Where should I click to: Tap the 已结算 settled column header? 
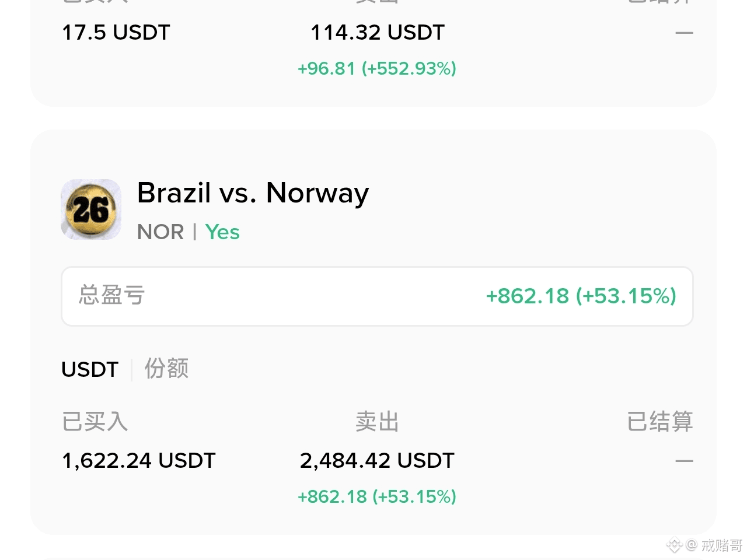tap(660, 421)
